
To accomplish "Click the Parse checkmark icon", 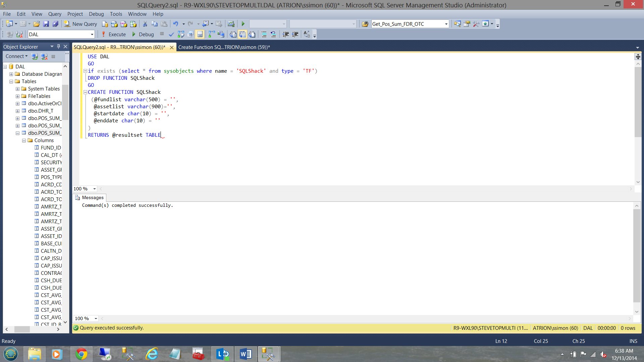I will [x=171, y=34].
